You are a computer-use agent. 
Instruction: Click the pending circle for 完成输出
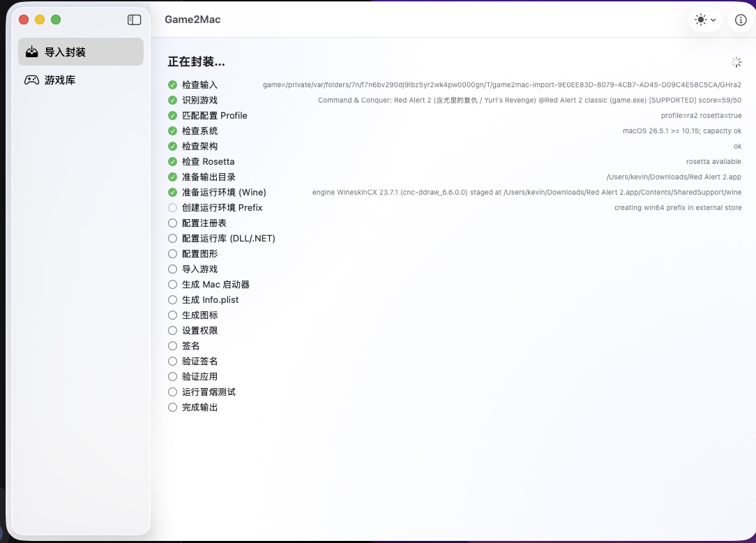pos(172,408)
